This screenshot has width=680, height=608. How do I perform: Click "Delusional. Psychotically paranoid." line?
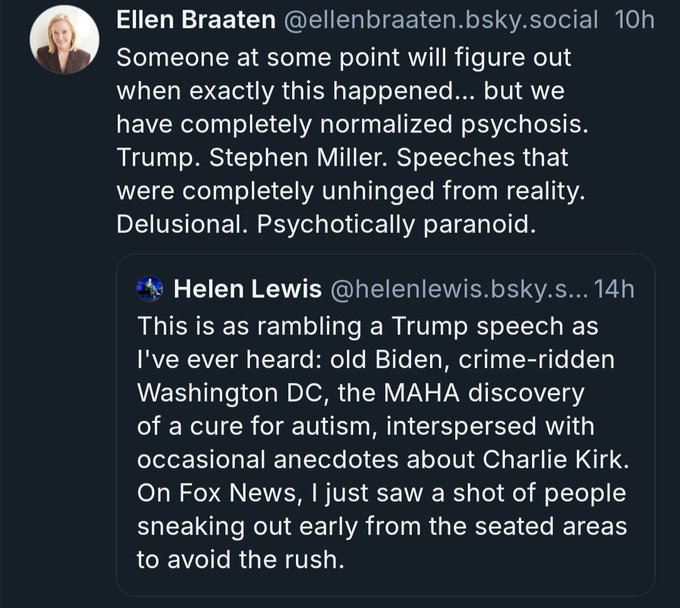pos(327,226)
